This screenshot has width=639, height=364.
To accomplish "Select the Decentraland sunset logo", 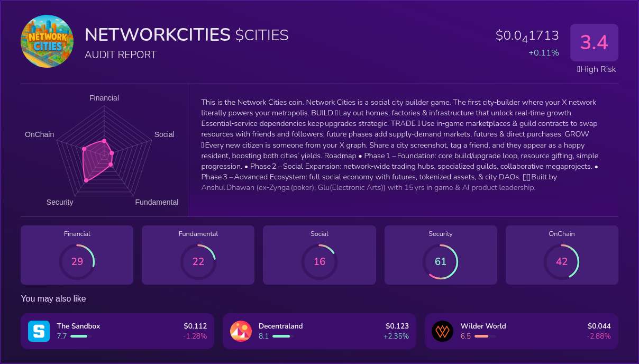I will [x=241, y=331].
